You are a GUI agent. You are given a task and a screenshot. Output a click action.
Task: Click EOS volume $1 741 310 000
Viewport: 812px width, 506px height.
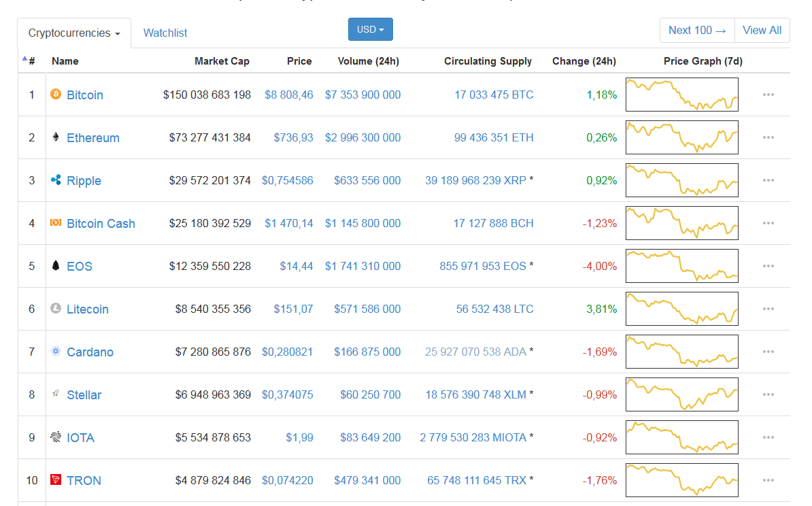pyautogui.click(x=363, y=266)
